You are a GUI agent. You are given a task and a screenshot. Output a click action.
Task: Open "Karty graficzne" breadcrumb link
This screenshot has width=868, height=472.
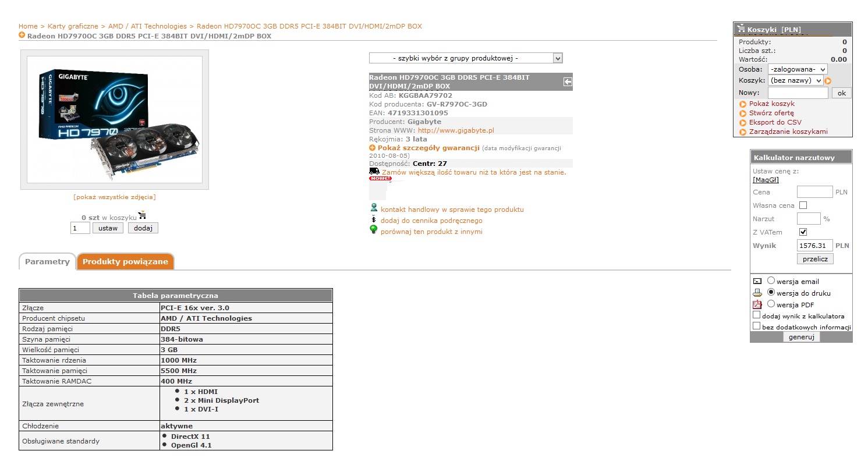point(73,26)
